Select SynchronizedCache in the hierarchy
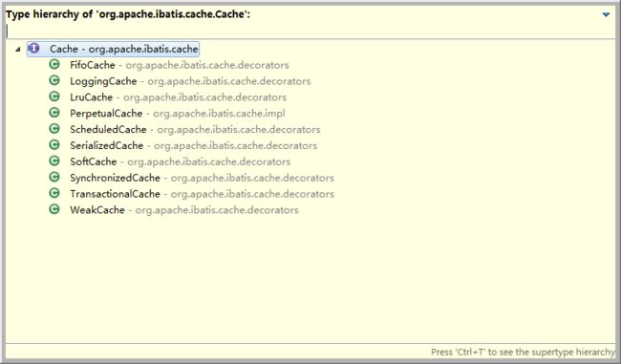The image size is (621, 364). click(x=202, y=178)
